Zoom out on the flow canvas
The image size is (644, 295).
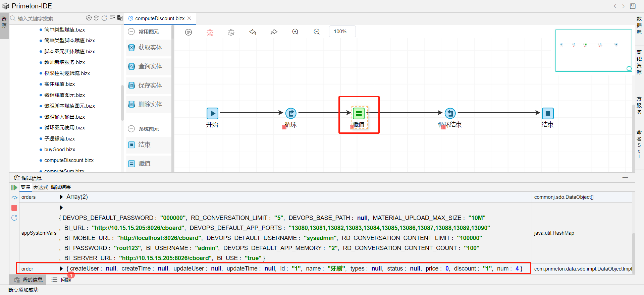click(317, 32)
